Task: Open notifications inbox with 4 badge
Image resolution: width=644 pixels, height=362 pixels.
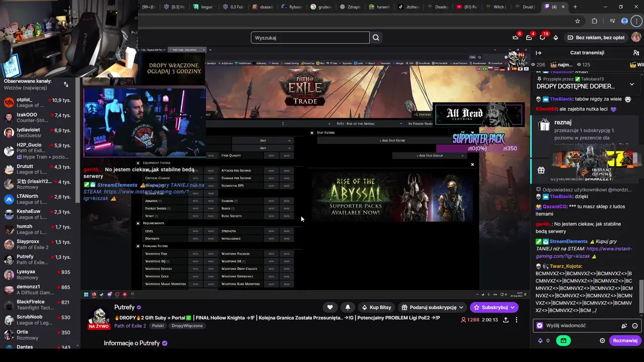Action: point(529,37)
